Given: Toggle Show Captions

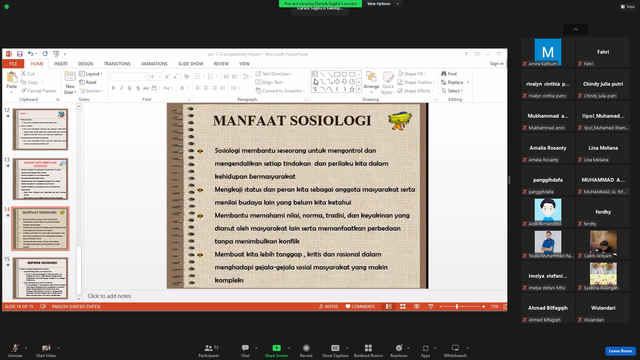Looking at the screenshot, I should click(x=335, y=350).
